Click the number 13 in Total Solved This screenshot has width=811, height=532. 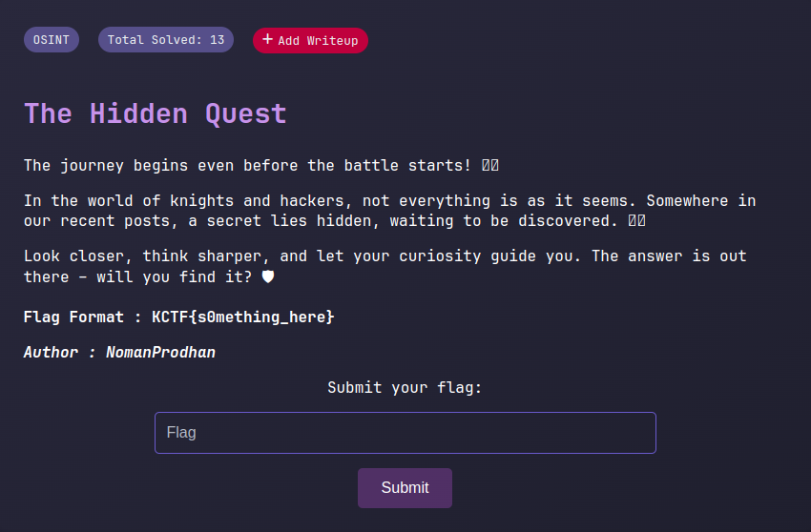click(218, 40)
